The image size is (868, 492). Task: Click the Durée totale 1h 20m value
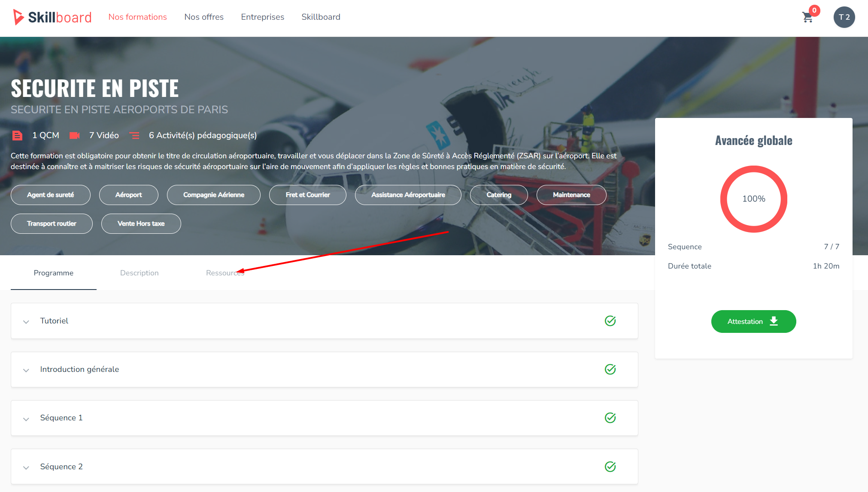pos(826,266)
